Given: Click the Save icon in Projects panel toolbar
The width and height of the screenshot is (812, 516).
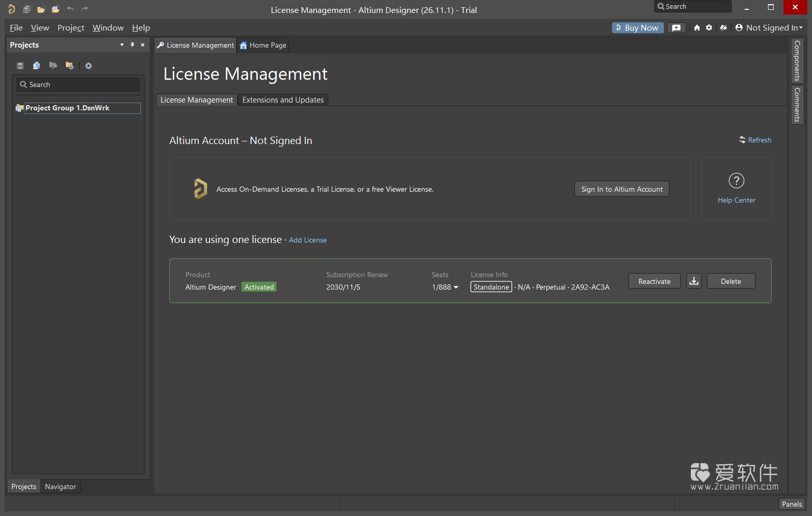Looking at the screenshot, I should click(x=20, y=66).
